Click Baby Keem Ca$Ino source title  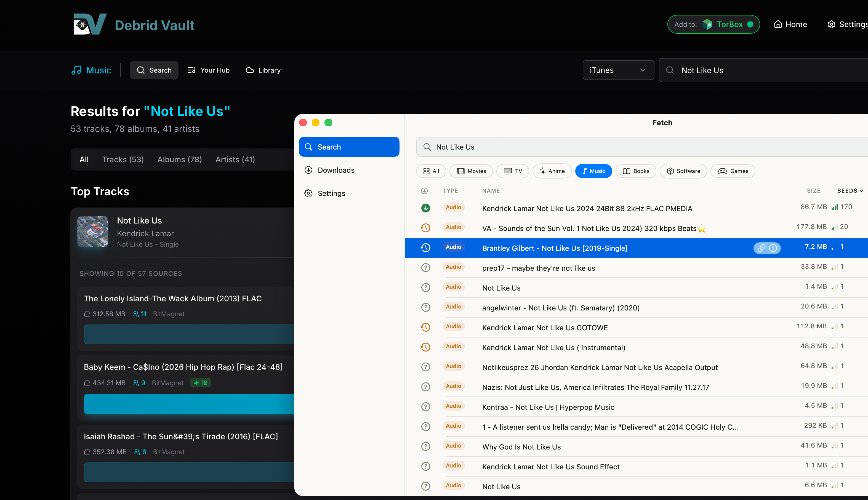tap(183, 367)
